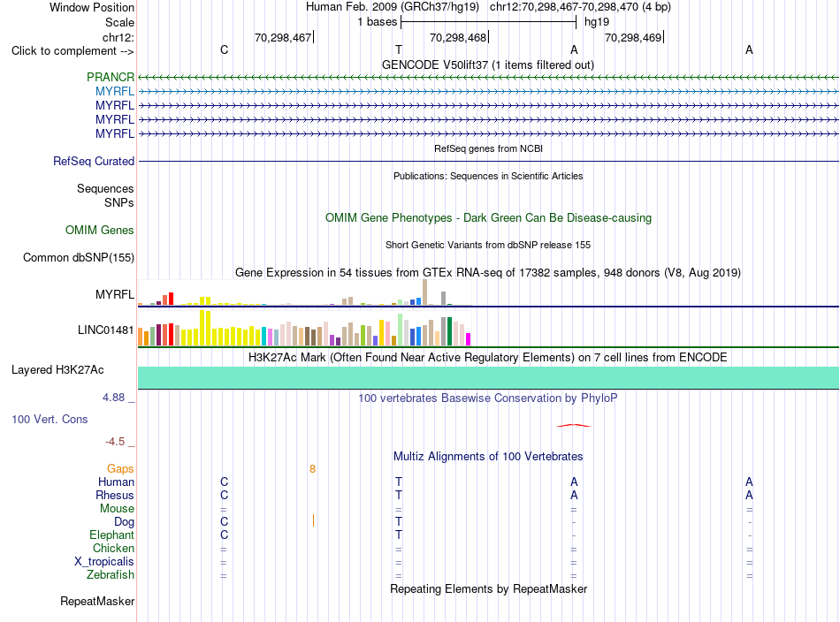Open the RefSeq Curated track label
Viewport: 840px width, 622px height.
click(94, 161)
